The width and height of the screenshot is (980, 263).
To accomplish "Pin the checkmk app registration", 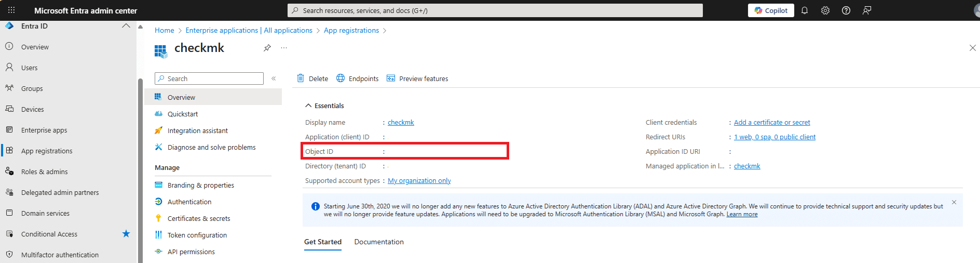I will coord(267,48).
